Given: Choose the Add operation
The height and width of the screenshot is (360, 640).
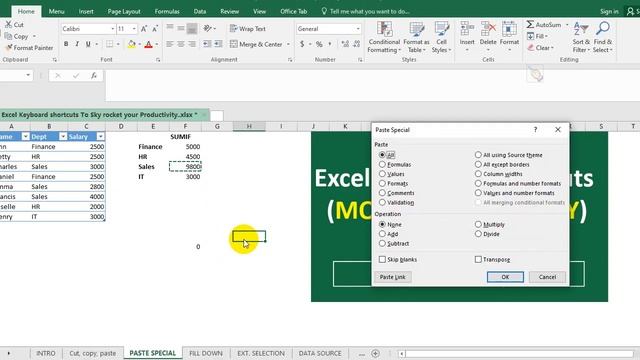Looking at the screenshot, I should tap(382, 234).
